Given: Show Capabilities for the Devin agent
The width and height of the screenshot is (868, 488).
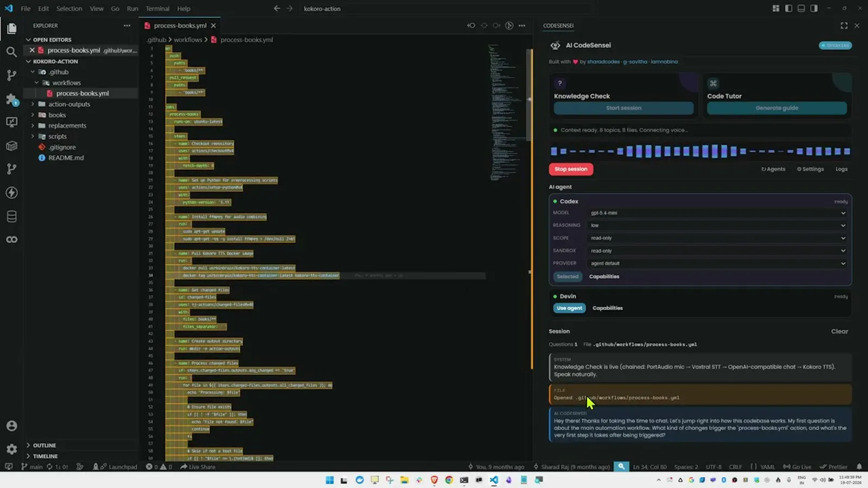Looking at the screenshot, I should point(608,308).
